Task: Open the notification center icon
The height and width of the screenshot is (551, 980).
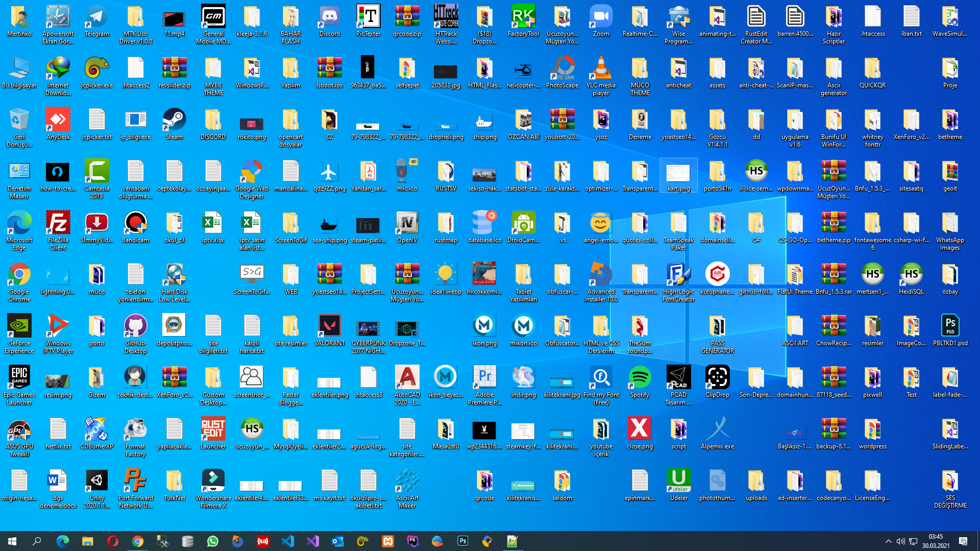Action: (963, 541)
